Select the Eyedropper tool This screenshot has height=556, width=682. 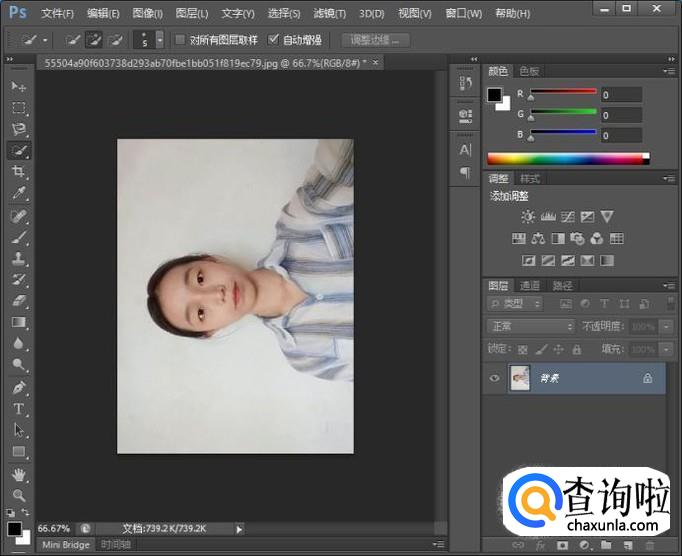pyautogui.click(x=19, y=193)
